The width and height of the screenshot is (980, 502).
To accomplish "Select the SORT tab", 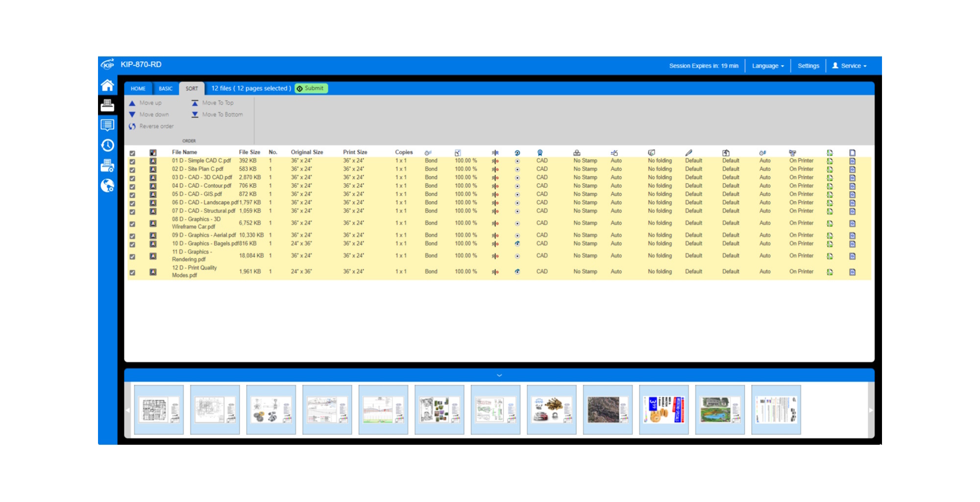I will pyautogui.click(x=192, y=89).
